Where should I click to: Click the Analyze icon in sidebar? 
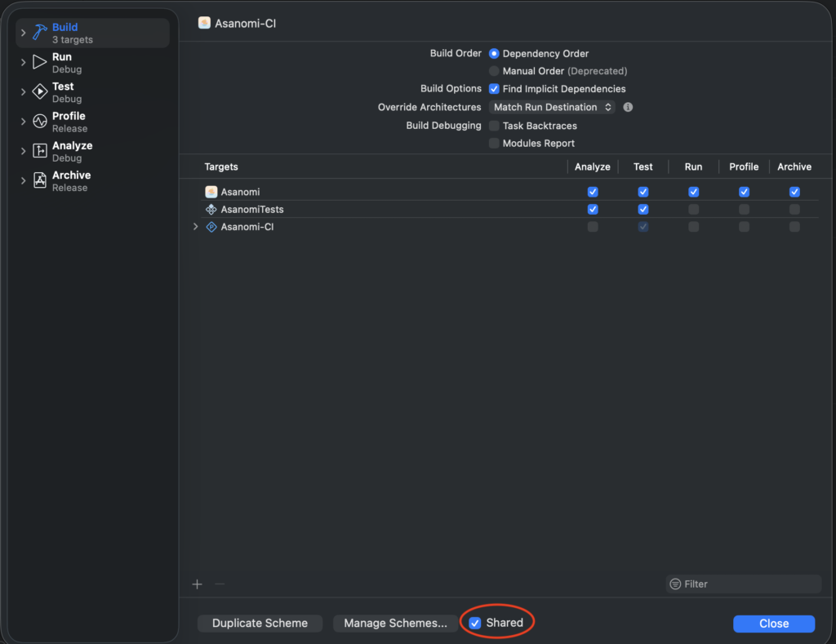point(40,151)
